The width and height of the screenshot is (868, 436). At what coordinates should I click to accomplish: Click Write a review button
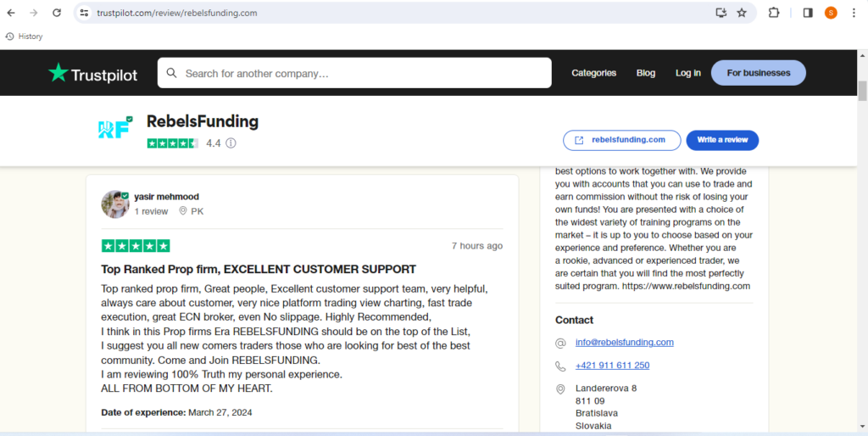pyautogui.click(x=722, y=140)
